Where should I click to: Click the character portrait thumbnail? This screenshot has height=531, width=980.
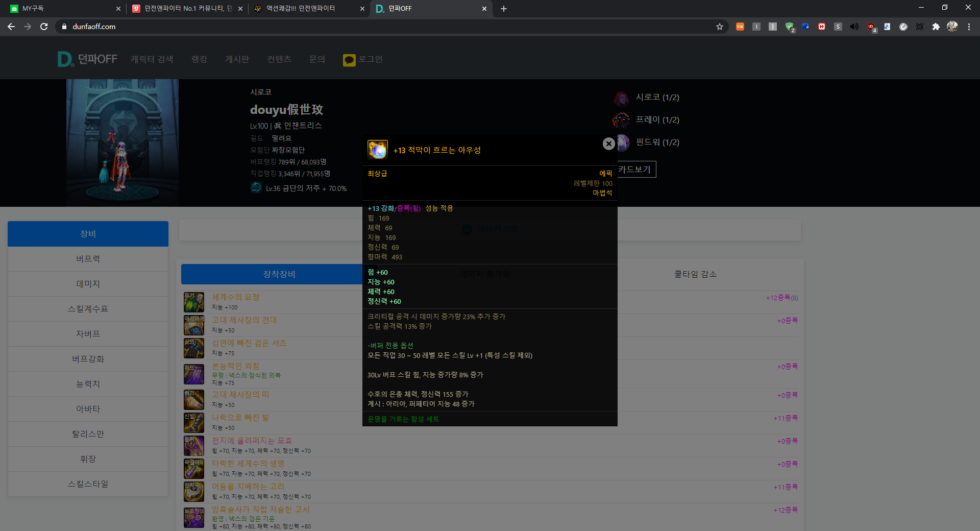coord(122,142)
